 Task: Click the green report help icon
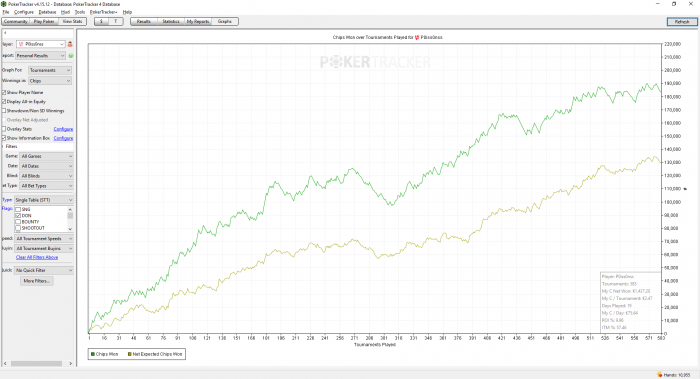[x=71, y=56]
